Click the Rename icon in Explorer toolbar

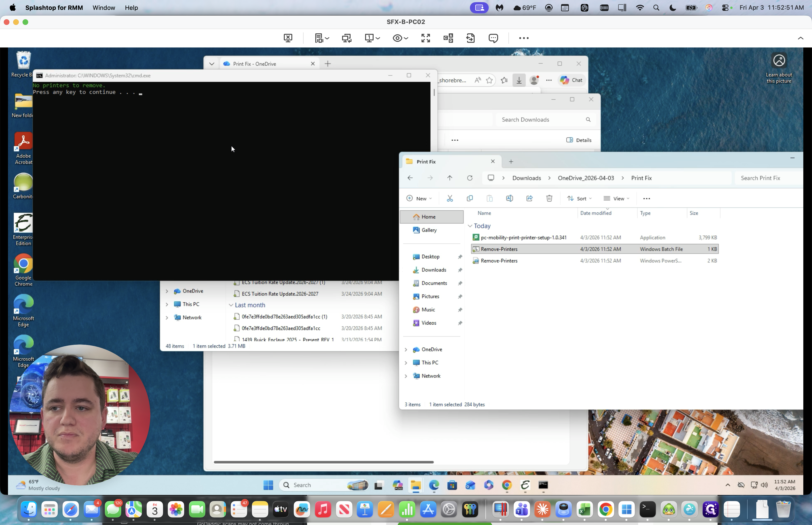point(509,198)
